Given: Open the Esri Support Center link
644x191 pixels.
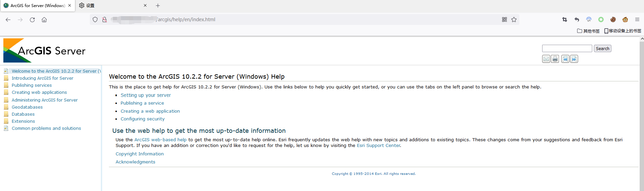Looking at the screenshot, I should point(378,146).
